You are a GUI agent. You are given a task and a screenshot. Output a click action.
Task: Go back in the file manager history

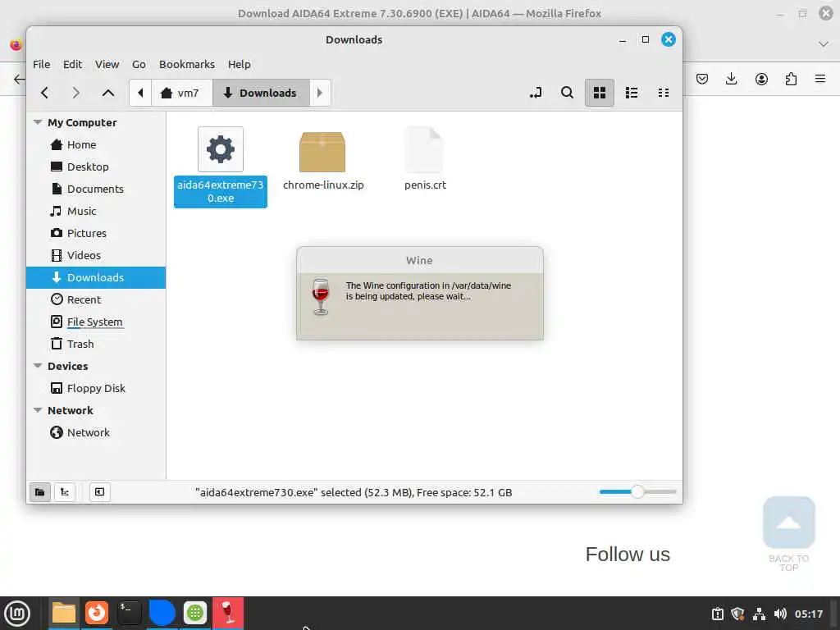45,93
